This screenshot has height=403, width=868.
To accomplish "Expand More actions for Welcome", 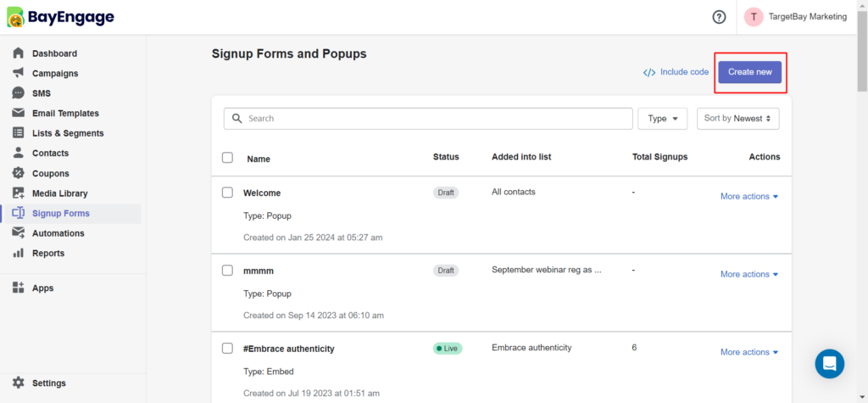I will pyautogui.click(x=749, y=196).
